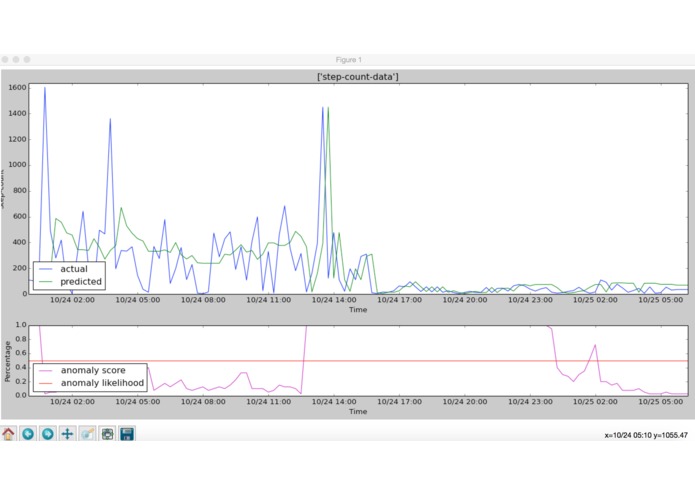The width and height of the screenshot is (695, 494).
Task: Open the Configure subplots tool
Action: pos(107,434)
